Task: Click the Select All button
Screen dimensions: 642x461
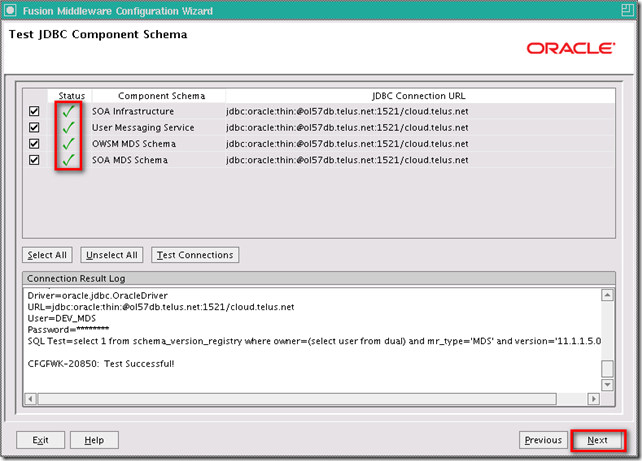Action: pos(47,255)
